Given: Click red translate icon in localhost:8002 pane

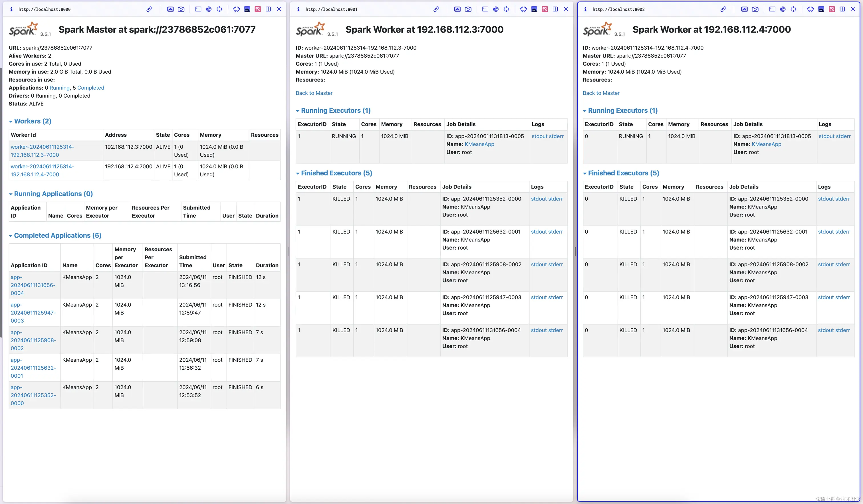Looking at the screenshot, I should (x=832, y=9).
